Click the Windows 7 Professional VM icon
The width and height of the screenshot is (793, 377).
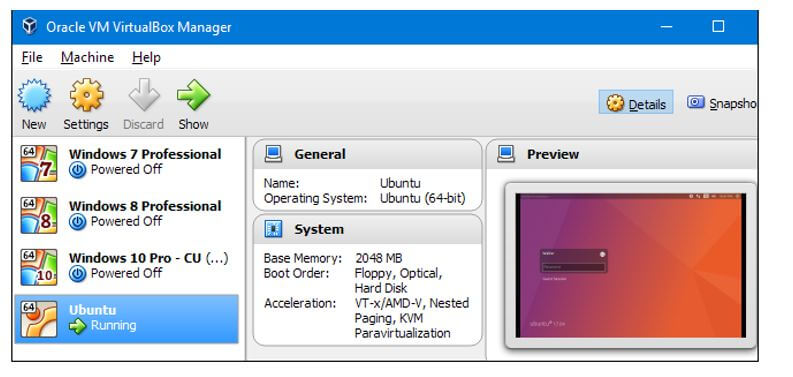pos(39,163)
